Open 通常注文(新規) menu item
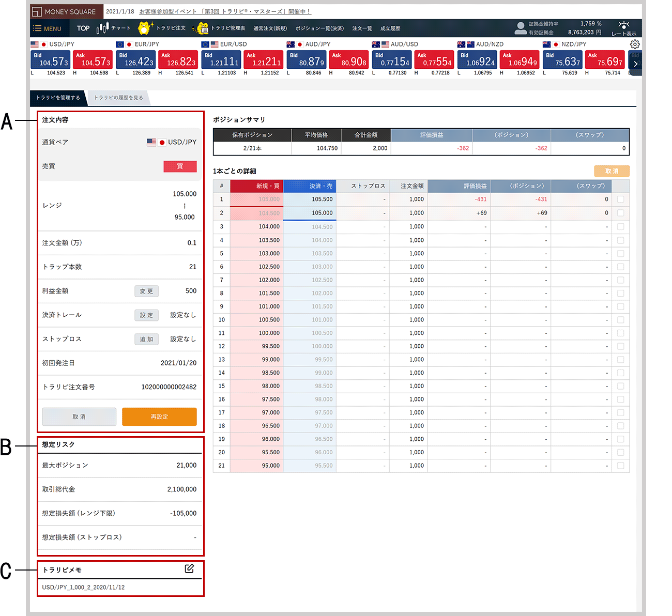This screenshot has width=672, height=616. [270, 28]
